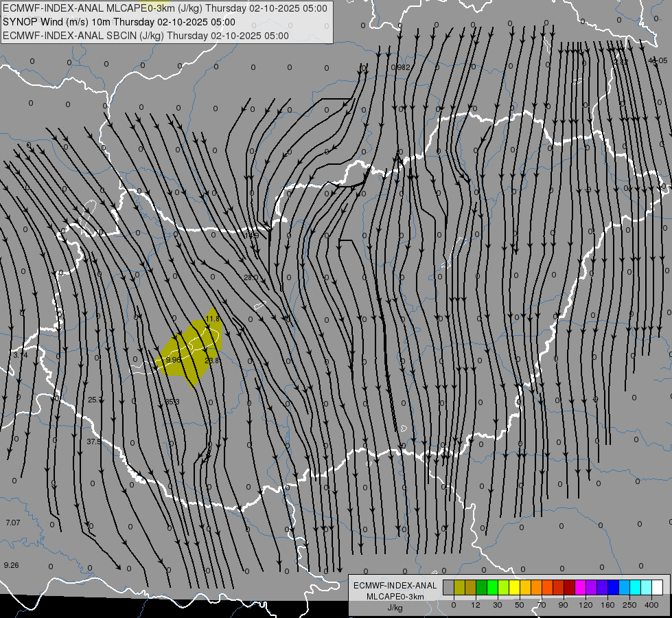Click the legend tick label '12'
Viewport: 672px width, 618px height.
pos(475,605)
